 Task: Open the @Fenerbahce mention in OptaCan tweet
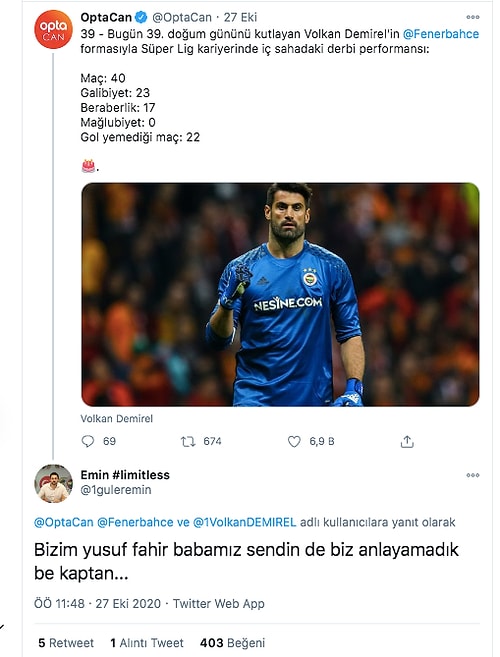click(441, 34)
